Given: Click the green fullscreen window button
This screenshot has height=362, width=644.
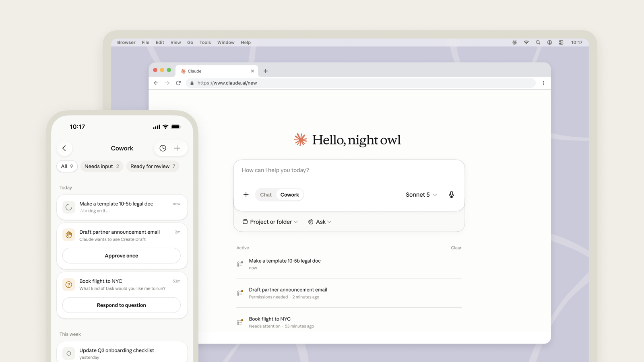Looking at the screenshot, I should pyautogui.click(x=169, y=70).
